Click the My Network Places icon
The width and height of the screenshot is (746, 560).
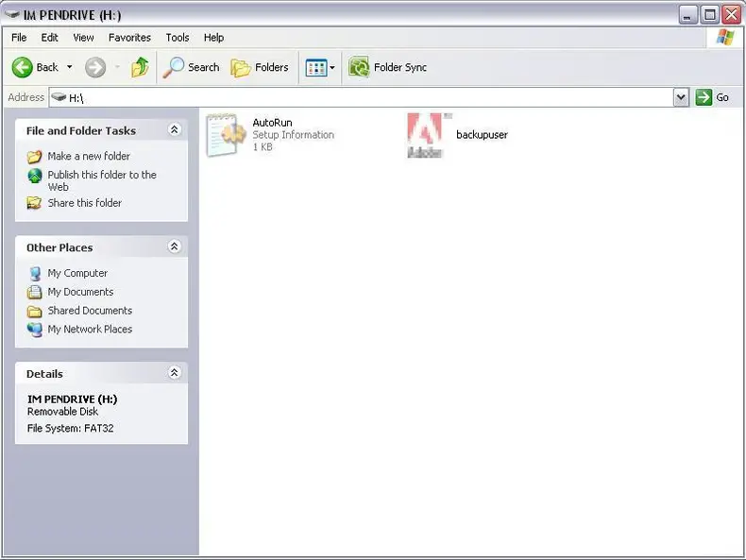[x=35, y=330]
